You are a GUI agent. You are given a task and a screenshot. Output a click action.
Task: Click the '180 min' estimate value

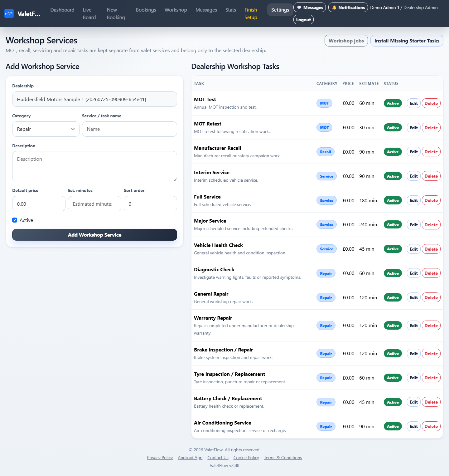368,200
